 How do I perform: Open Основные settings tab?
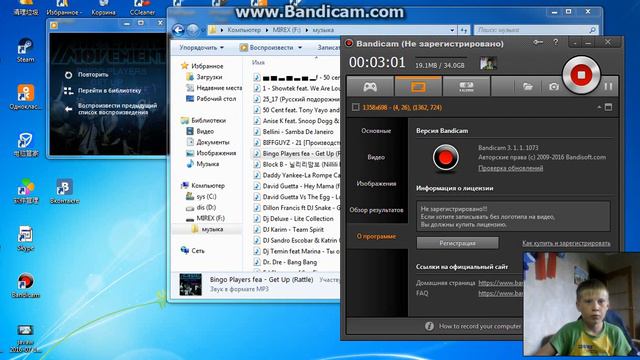[x=376, y=131]
